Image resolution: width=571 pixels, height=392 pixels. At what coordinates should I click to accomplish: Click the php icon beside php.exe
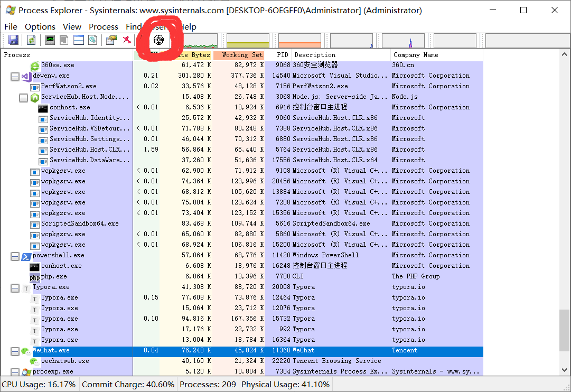tap(34, 277)
